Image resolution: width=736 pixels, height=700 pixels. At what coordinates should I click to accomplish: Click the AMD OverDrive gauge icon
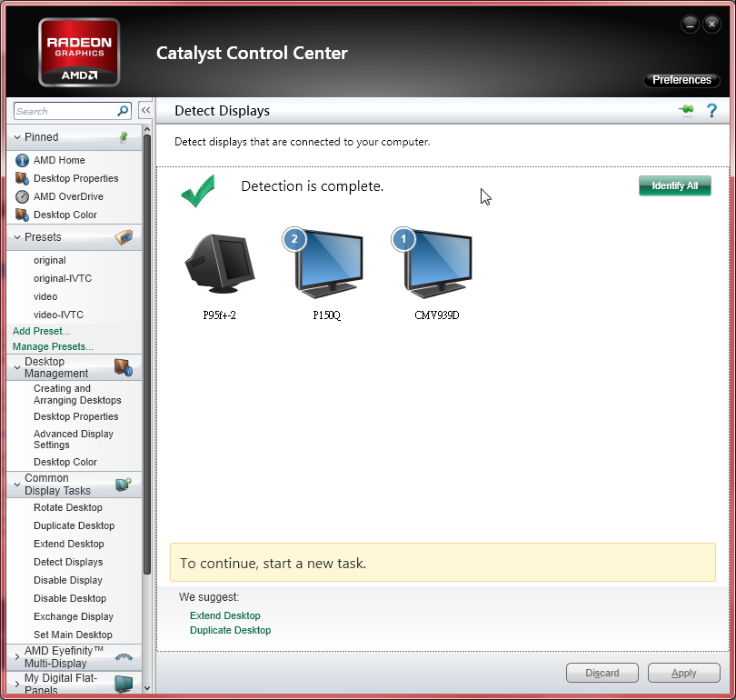click(22, 196)
